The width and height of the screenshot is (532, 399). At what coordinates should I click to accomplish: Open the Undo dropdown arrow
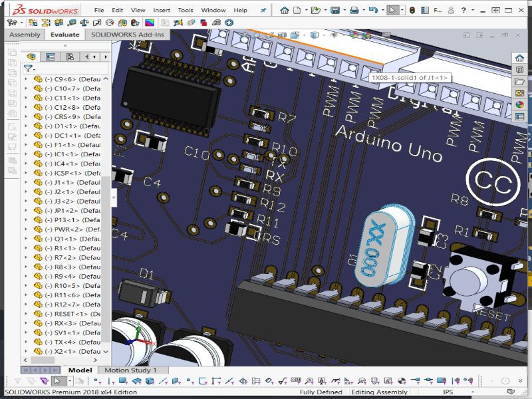[382, 11]
